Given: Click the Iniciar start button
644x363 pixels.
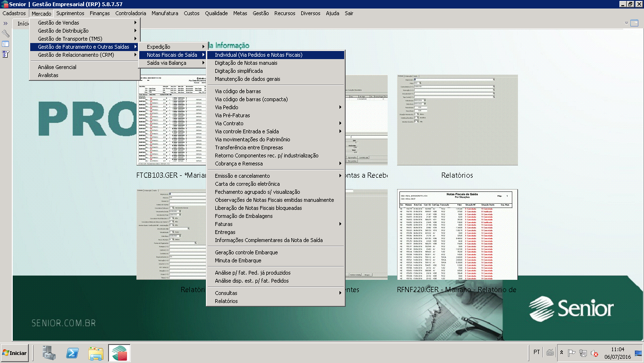Looking at the screenshot, I should (15, 353).
